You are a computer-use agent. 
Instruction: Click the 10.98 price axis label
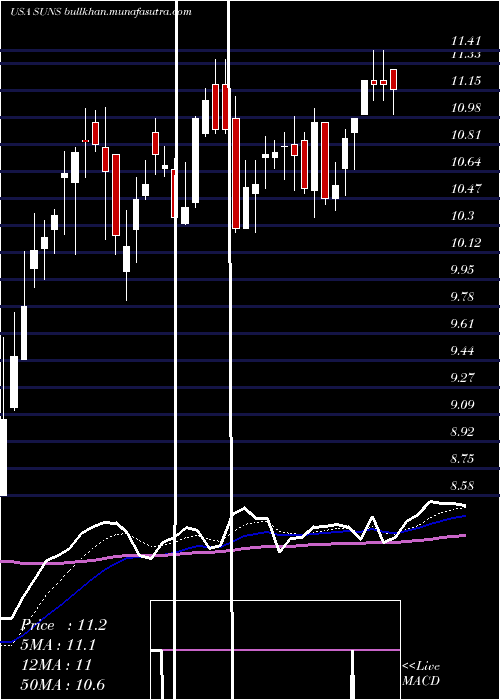[466, 108]
